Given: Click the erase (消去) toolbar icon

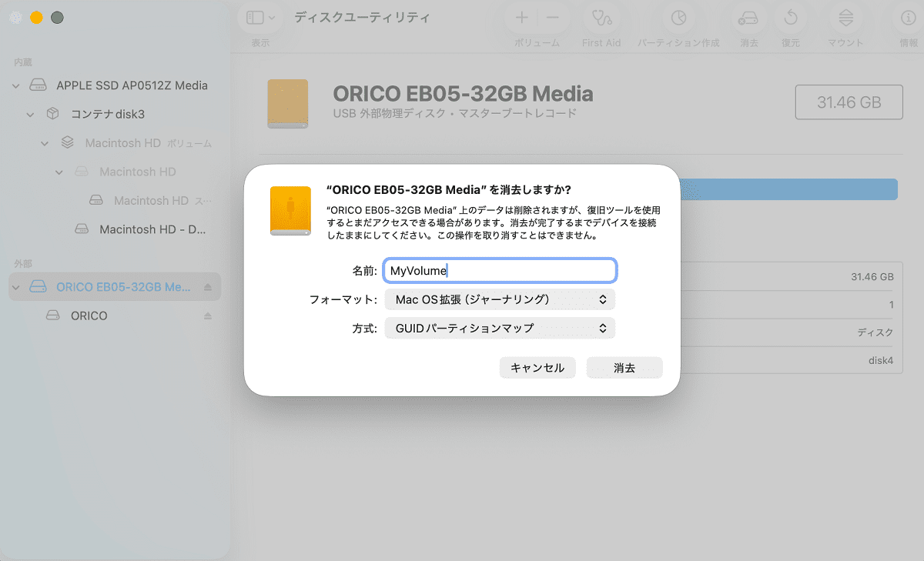Looking at the screenshot, I should click(748, 18).
